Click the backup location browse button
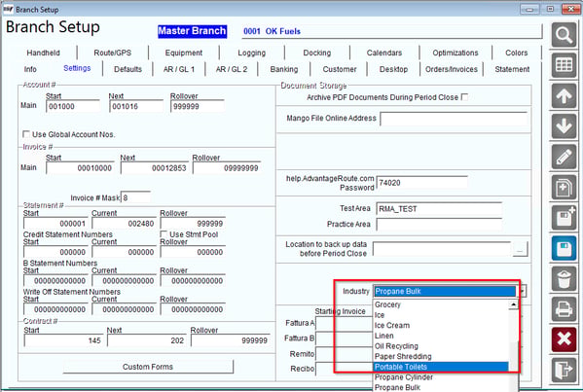This screenshot has width=583, height=392. pos(520,249)
